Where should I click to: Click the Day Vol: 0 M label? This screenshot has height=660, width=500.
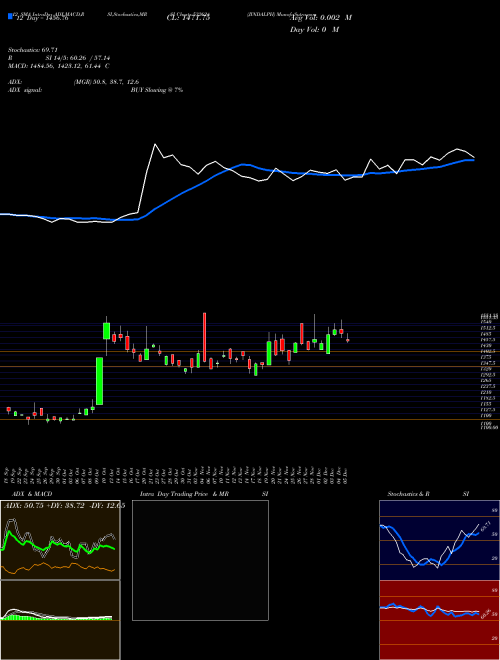coord(315,29)
